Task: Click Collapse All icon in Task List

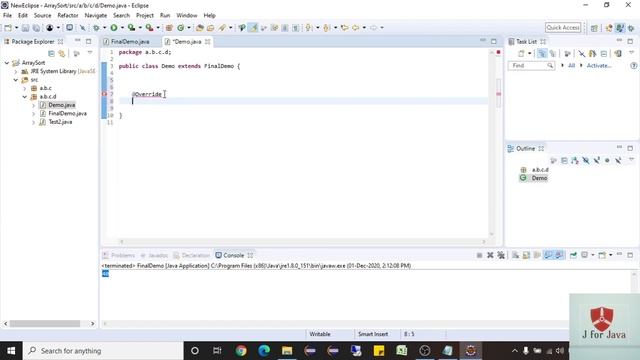Action: click(604, 53)
